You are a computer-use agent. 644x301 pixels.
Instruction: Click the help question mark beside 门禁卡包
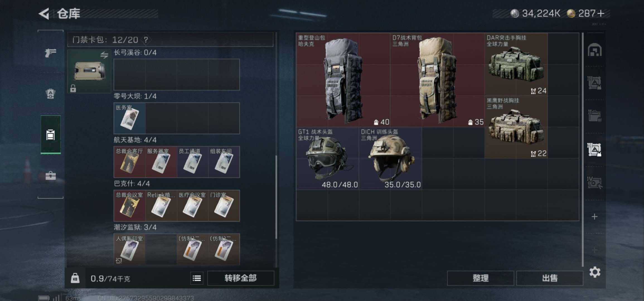pyautogui.click(x=146, y=40)
